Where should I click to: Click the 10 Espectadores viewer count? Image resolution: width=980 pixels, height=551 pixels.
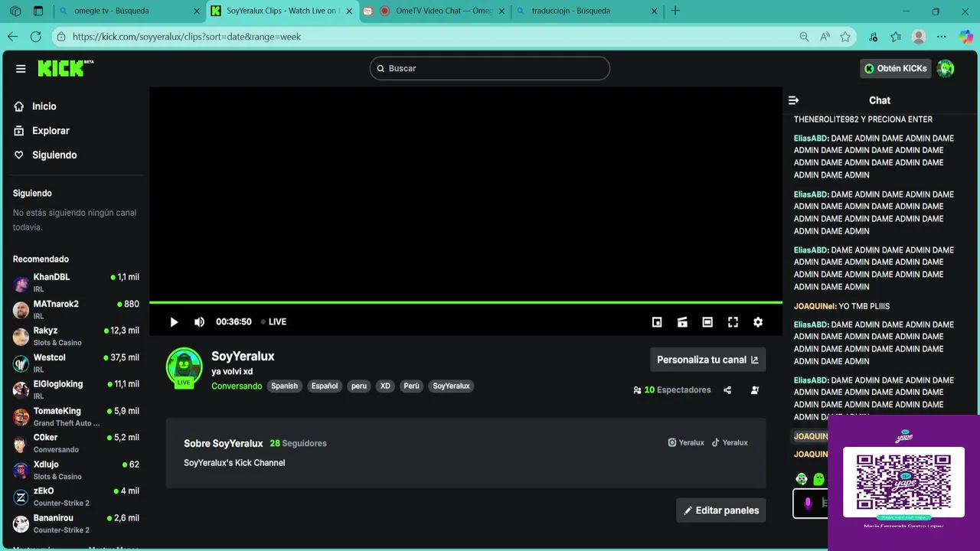coord(672,390)
